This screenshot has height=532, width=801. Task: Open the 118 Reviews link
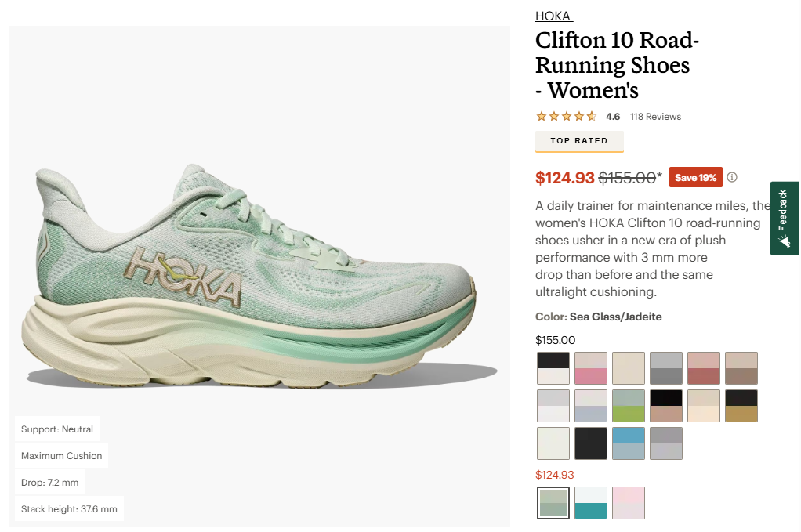pyautogui.click(x=655, y=117)
